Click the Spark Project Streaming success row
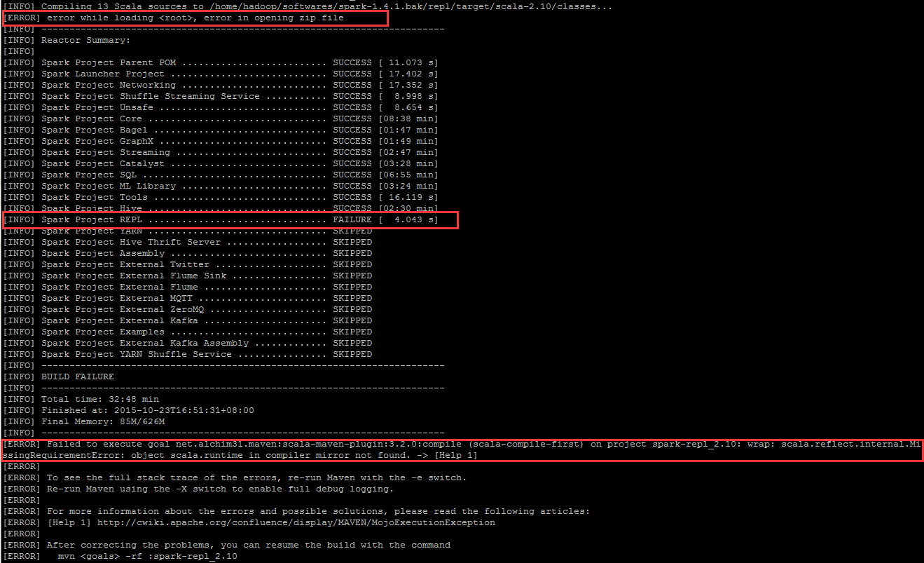 [221, 152]
